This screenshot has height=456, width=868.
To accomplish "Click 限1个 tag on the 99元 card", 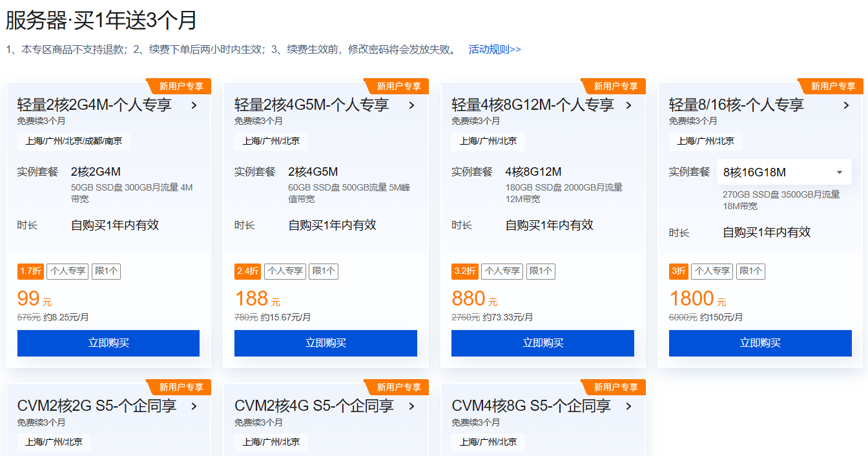I will (x=106, y=271).
